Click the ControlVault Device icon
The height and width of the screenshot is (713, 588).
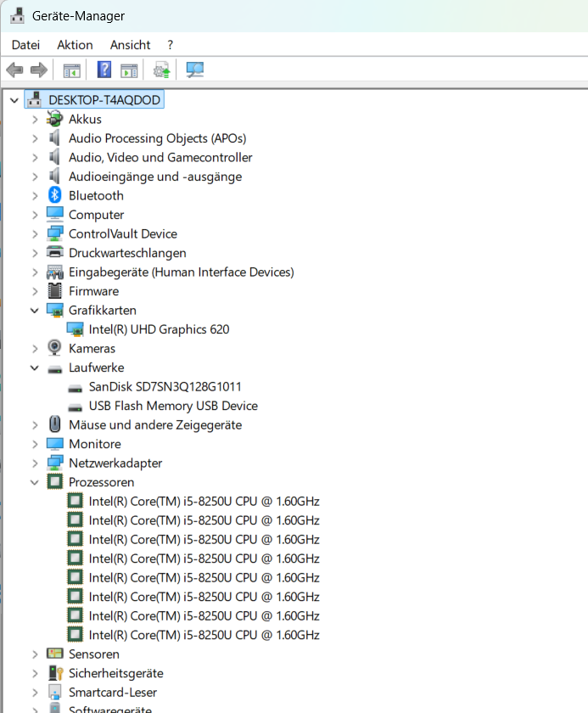tap(54, 233)
